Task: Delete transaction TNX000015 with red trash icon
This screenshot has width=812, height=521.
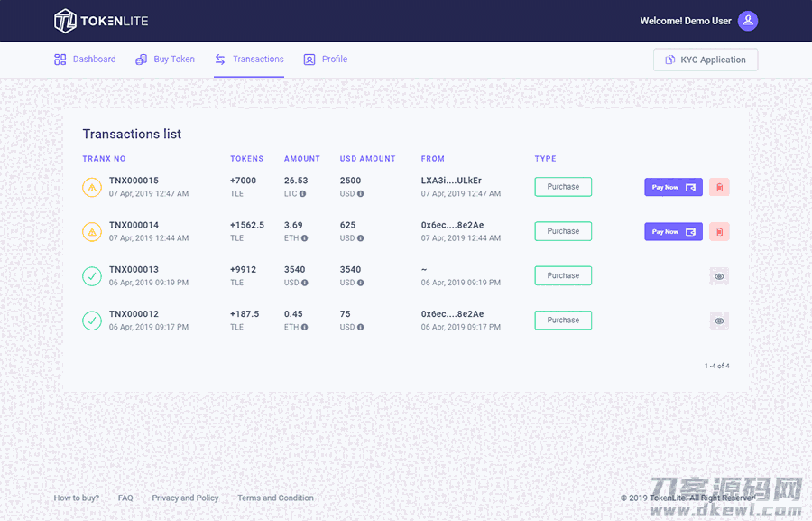Action: pyautogui.click(x=719, y=187)
